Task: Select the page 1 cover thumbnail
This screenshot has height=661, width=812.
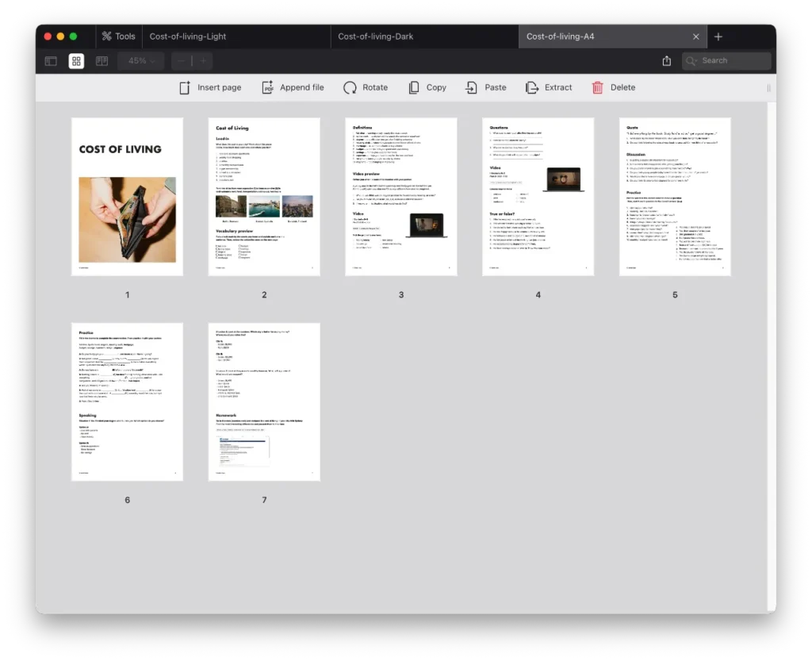Action: pyautogui.click(x=127, y=197)
